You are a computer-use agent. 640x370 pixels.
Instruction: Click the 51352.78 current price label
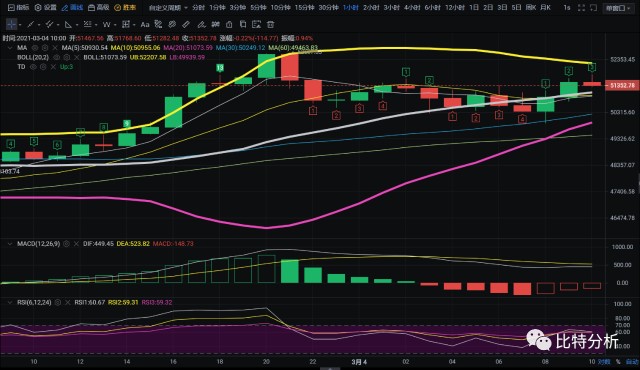tap(622, 85)
